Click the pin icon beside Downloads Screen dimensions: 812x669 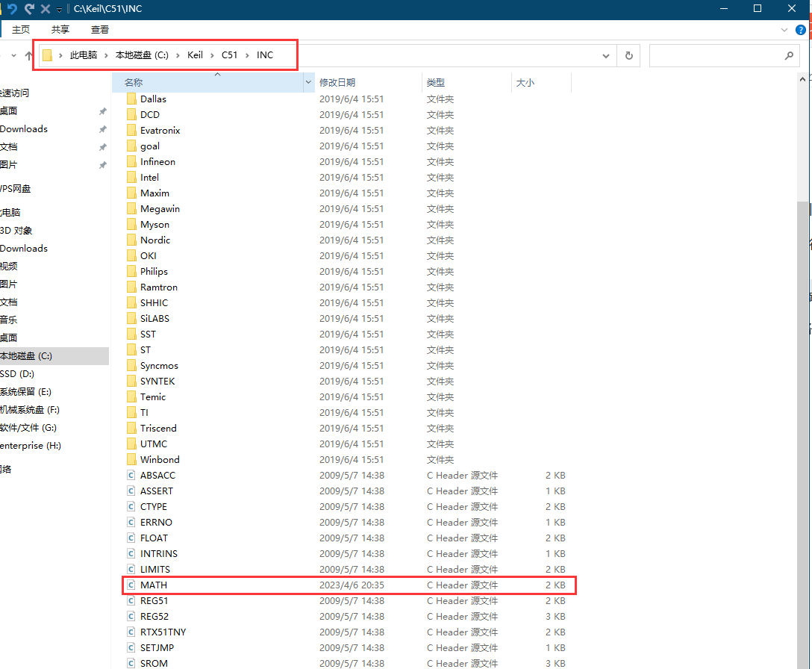(x=102, y=129)
